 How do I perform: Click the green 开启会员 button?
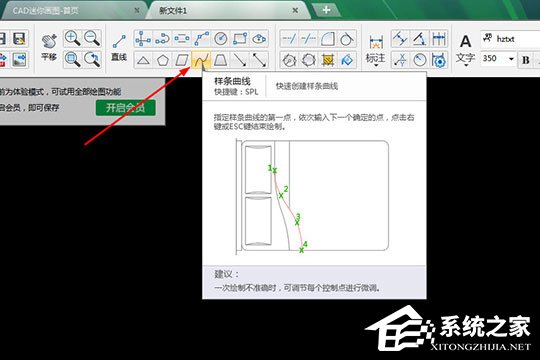point(125,108)
